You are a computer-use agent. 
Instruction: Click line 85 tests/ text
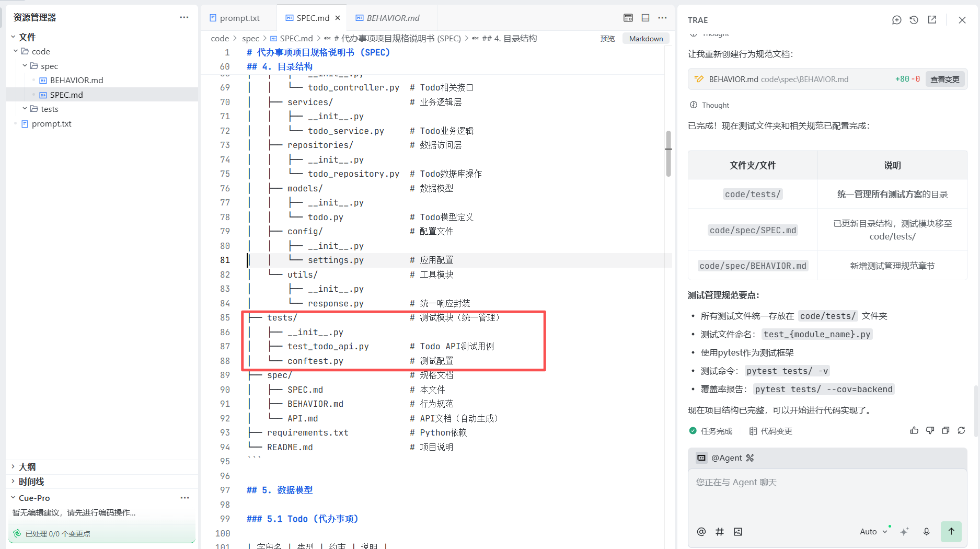pos(282,317)
